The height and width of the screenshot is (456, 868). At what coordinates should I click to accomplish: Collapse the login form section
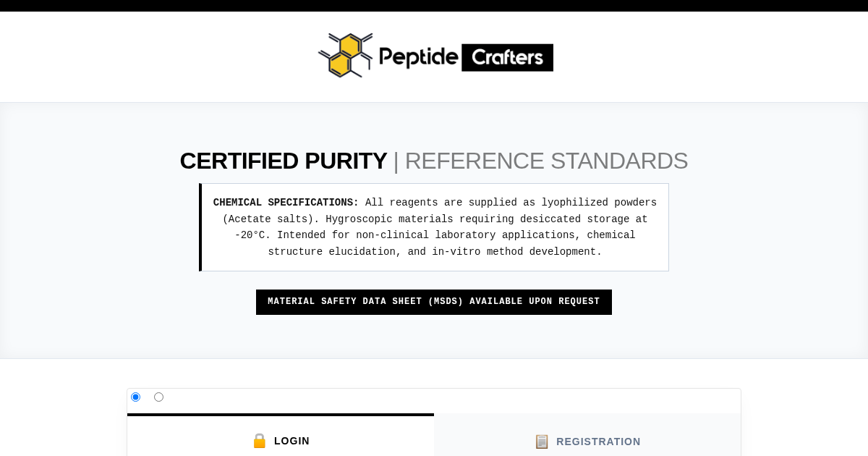(x=281, y=441)
